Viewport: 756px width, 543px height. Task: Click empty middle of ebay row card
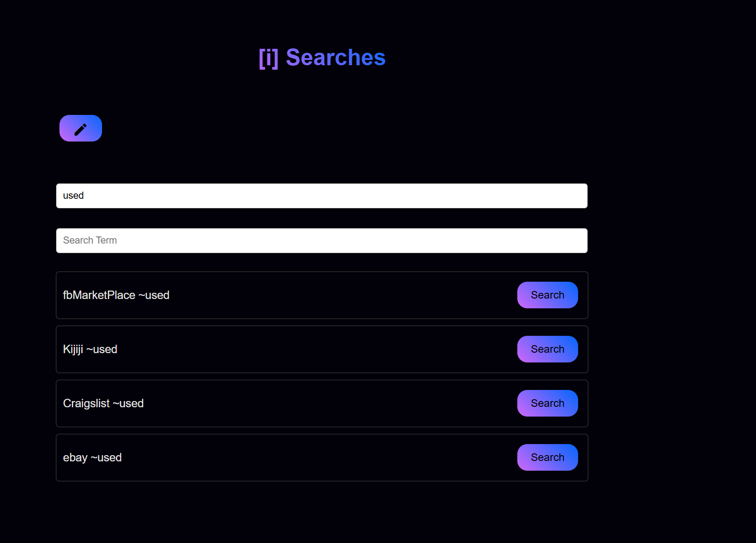point(319,457)
